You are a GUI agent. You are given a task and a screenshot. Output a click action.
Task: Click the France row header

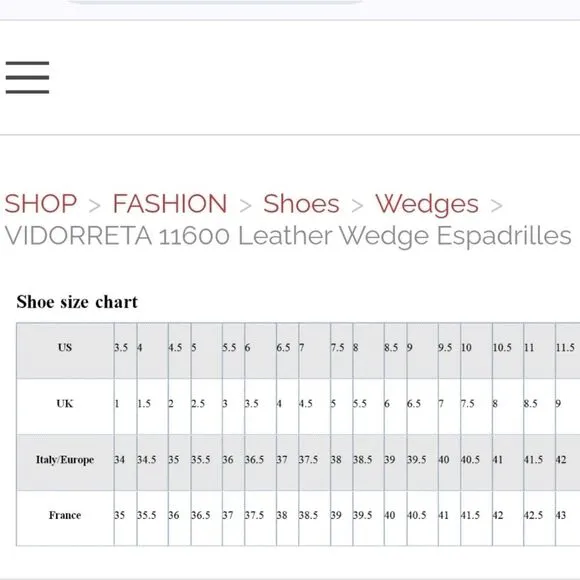point(65,518)
